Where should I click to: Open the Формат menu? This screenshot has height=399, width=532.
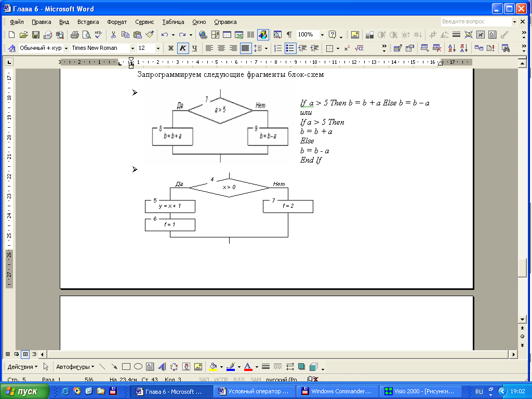[117, 22]
